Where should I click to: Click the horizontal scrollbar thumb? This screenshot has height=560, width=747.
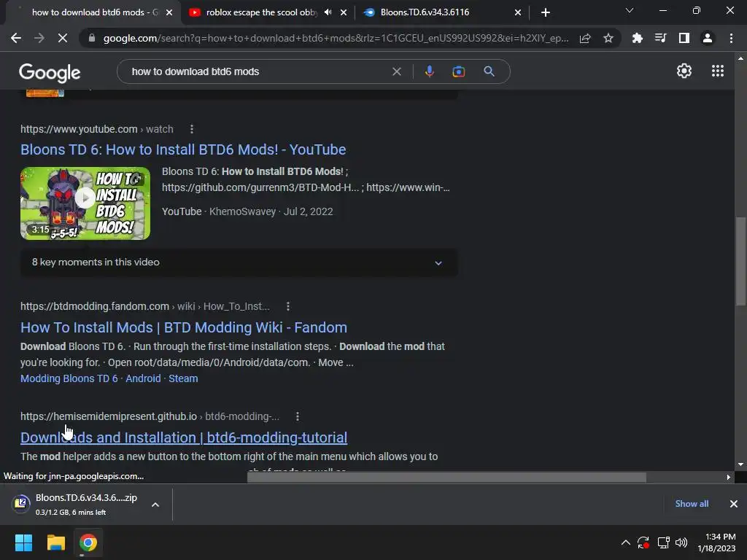coord(446,477)
